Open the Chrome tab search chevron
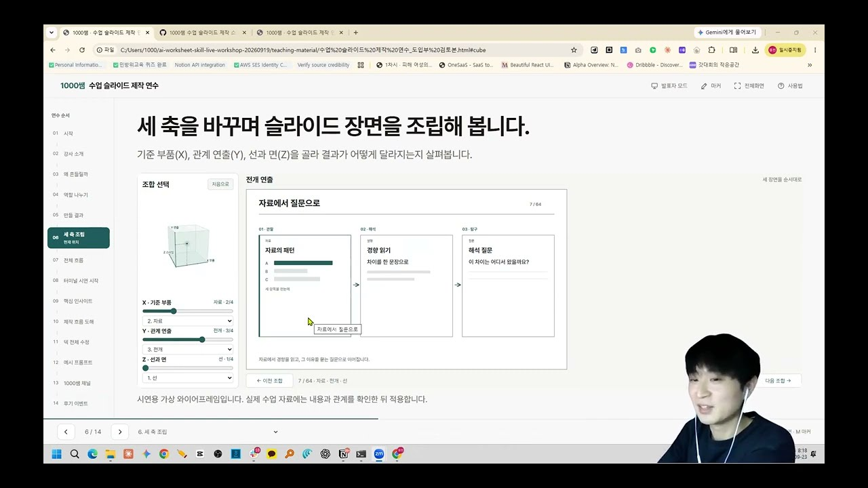 tap(52, 33)
